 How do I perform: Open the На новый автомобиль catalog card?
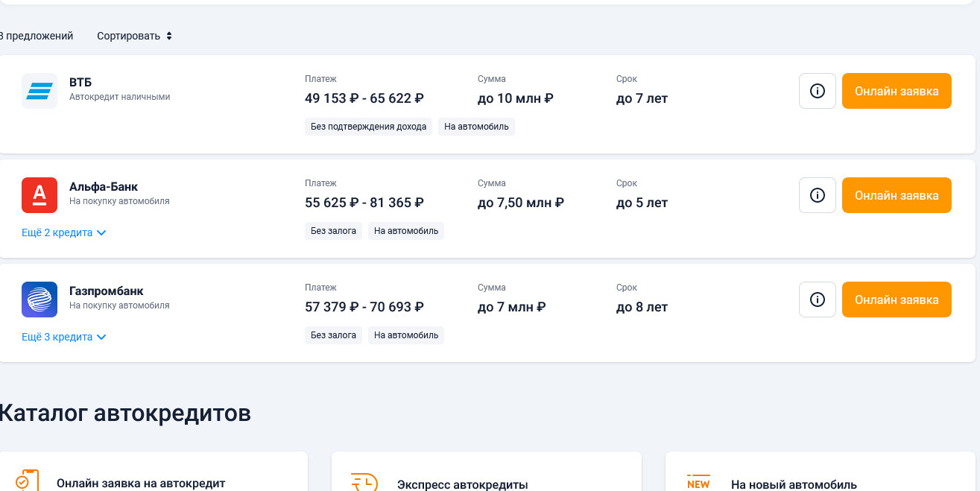pyautogui.click(x=820, y=472)
